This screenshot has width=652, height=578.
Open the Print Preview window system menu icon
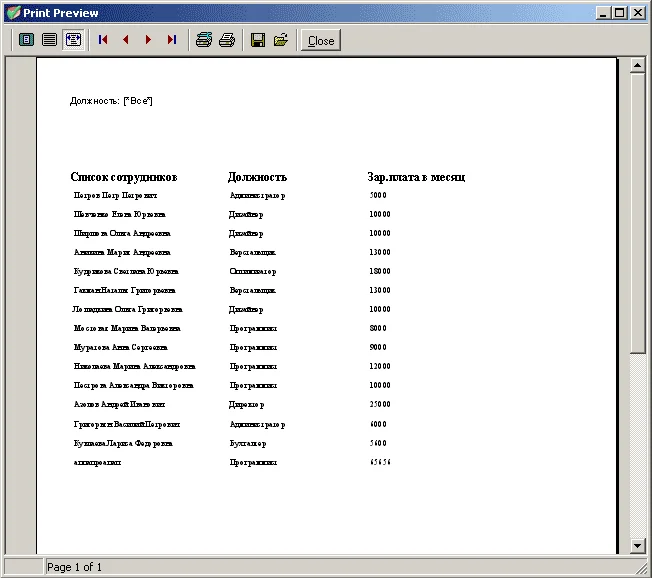coord(12,12)
